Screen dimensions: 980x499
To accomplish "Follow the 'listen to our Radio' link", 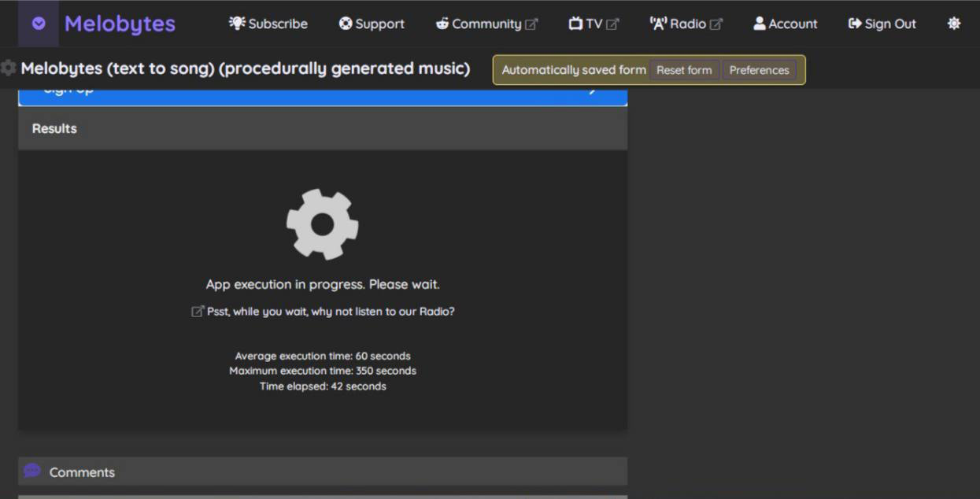I will tap(330, 311).
